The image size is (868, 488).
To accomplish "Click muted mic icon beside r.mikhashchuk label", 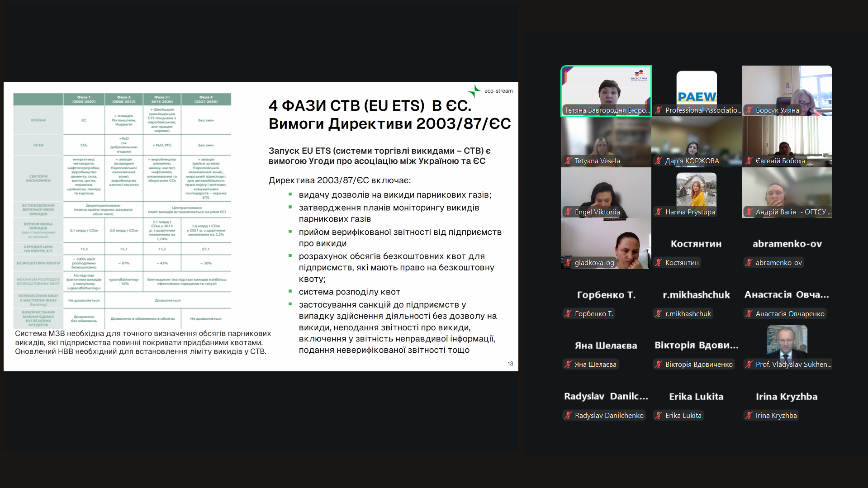I will (x=659, y=314).
